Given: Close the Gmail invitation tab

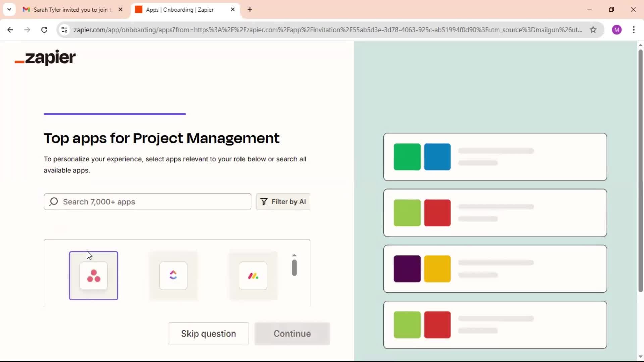Looking at the screenshot, I should [x=121, y=9].
